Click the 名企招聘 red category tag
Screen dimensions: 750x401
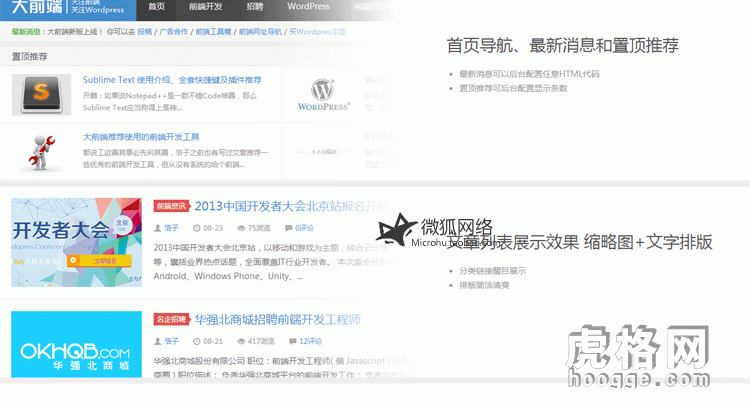click(171, 319)
